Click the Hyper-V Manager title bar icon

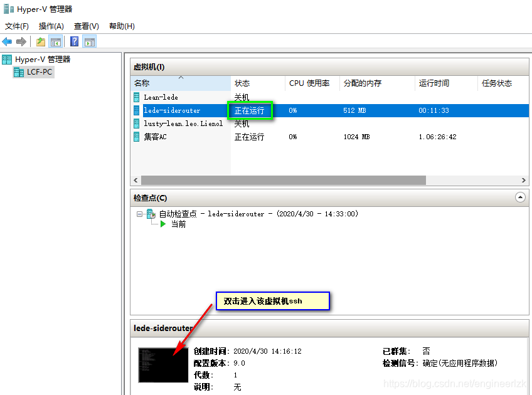click(9, 9)
